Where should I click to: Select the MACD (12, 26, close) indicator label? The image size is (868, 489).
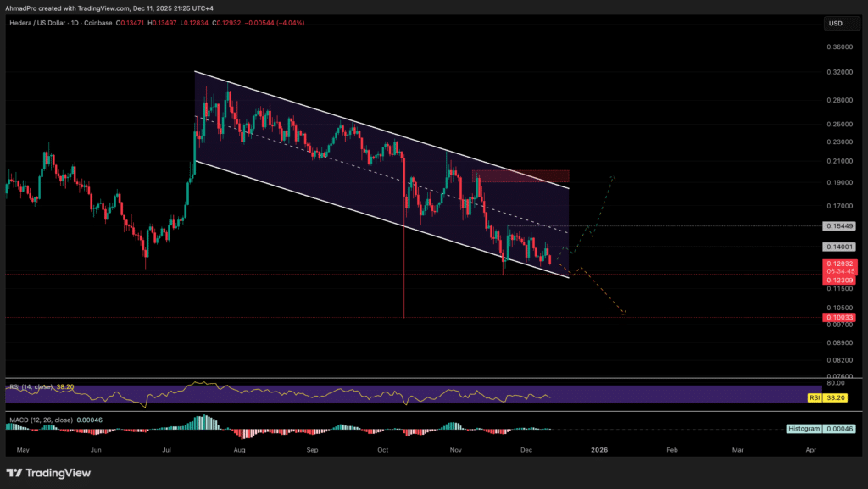(42, 419)
